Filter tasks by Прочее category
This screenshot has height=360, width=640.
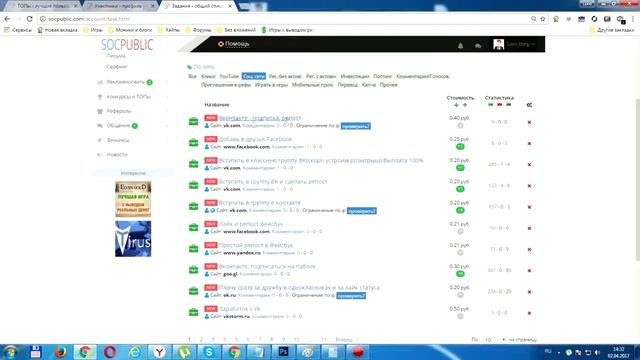click(x=389, y=85)
